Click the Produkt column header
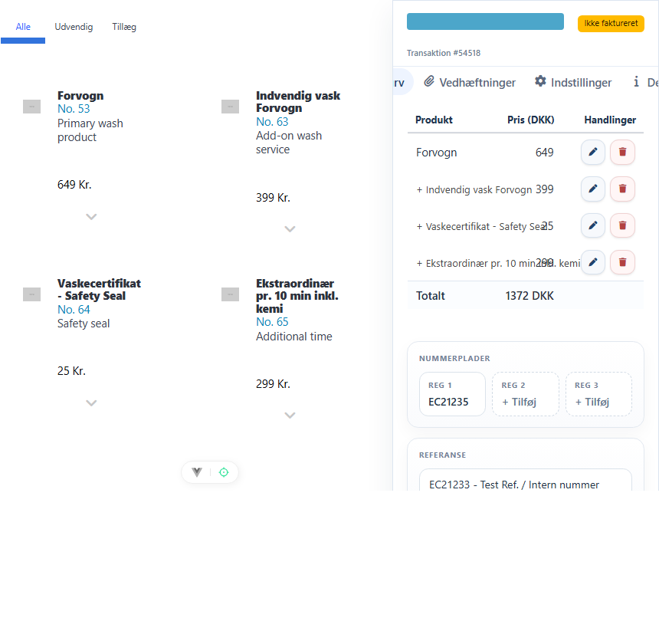Screen dimensions: 659x644 [x=434, y=120]
